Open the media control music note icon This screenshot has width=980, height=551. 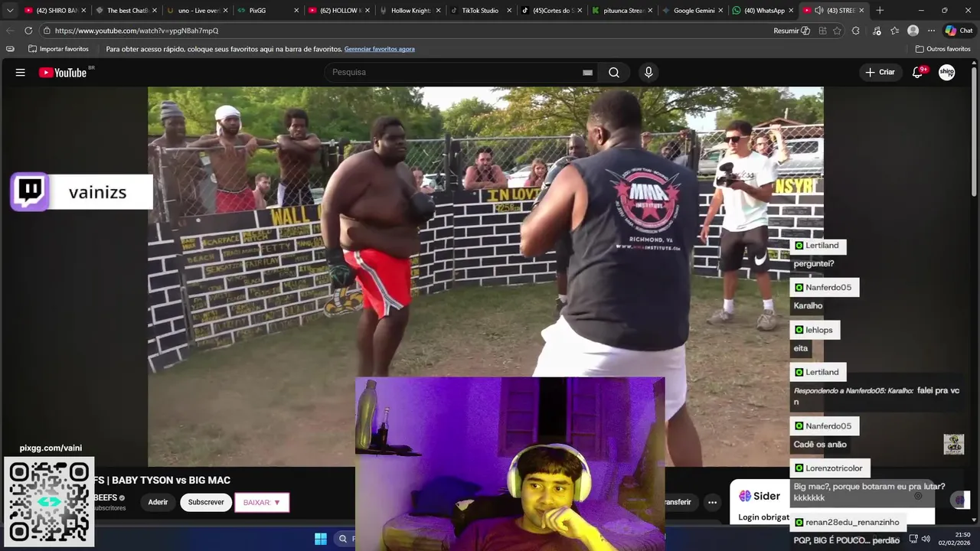(877, 31)
